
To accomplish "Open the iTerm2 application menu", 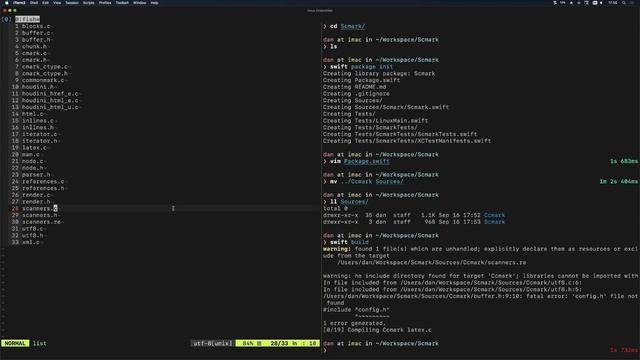I will (19, 3).
